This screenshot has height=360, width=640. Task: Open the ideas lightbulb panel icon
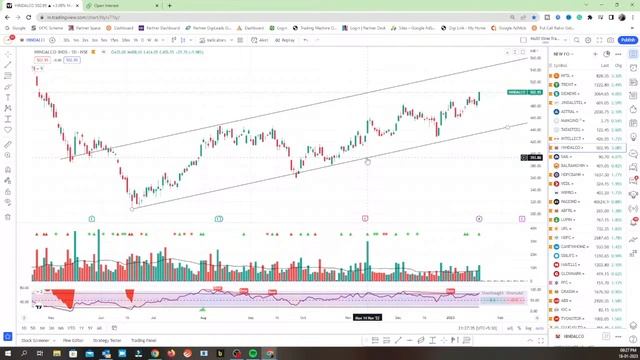633,137
